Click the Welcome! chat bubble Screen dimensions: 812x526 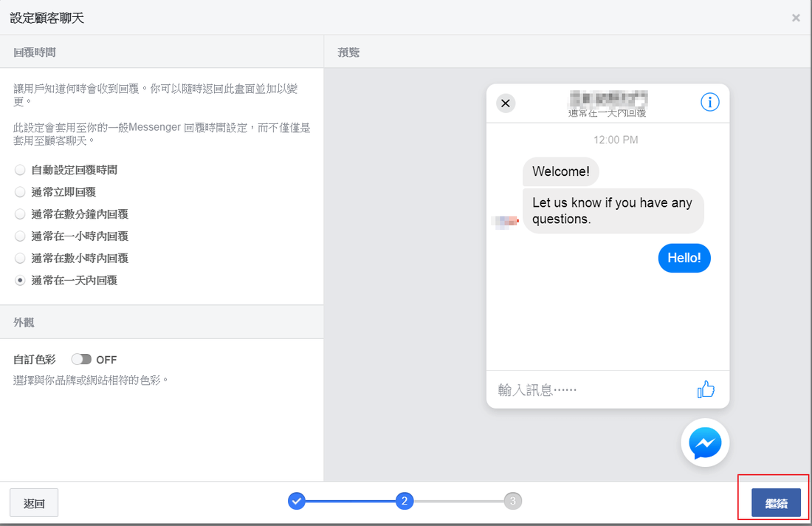click(561, 171)
